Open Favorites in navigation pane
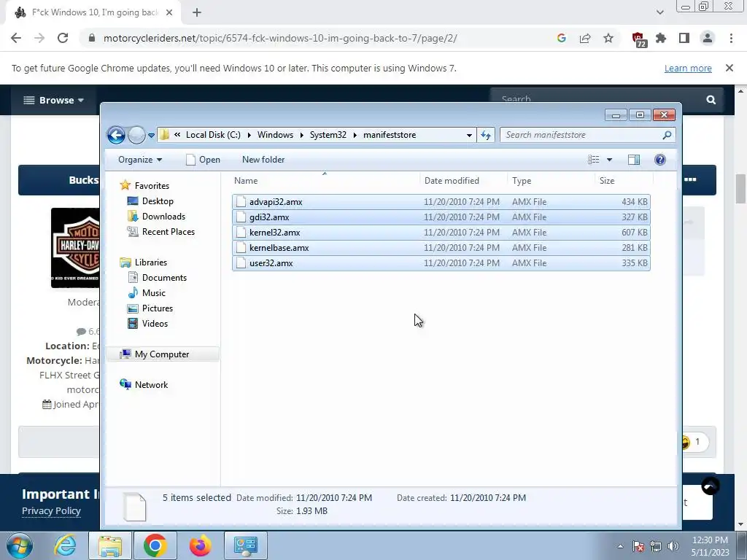 pyautogui.click(x=145, y=186)
